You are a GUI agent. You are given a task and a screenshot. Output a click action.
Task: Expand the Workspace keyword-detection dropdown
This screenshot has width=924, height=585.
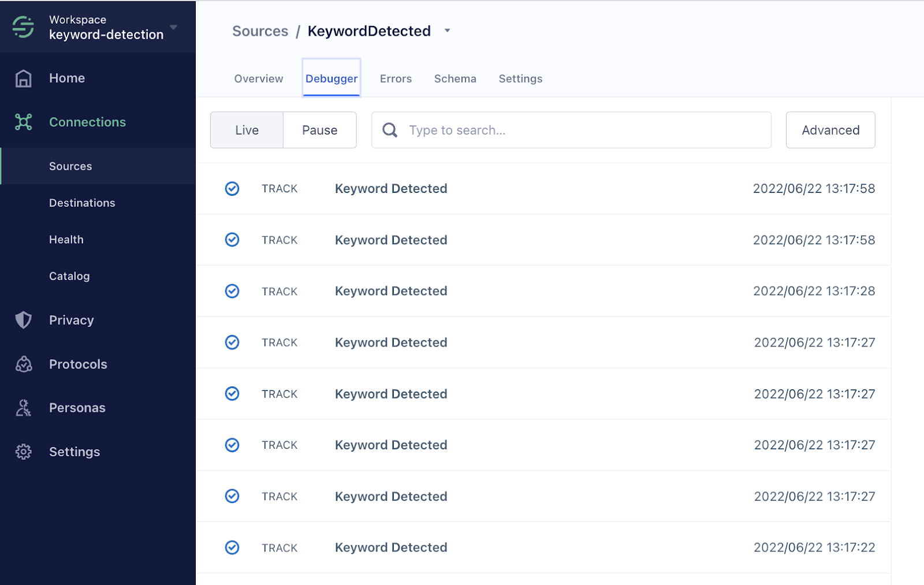click(x=173, y=27)
